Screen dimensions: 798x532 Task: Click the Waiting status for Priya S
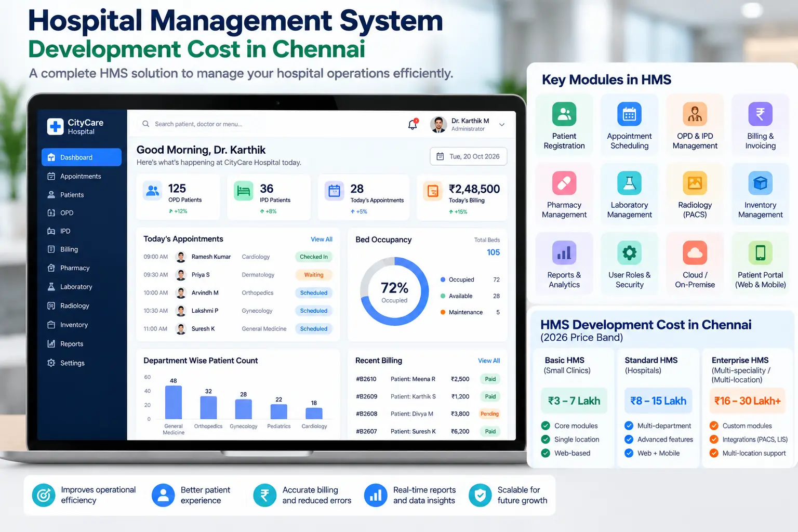[x=314, y=275]
